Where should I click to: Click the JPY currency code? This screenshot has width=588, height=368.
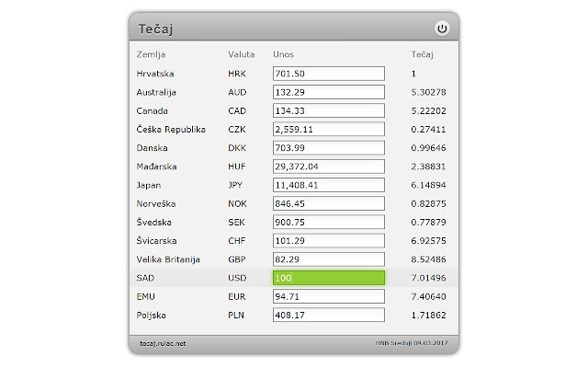235,185
